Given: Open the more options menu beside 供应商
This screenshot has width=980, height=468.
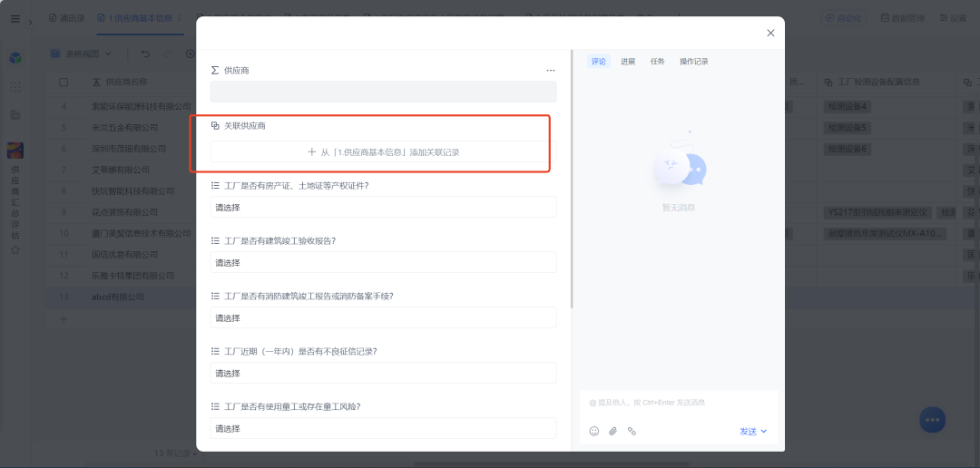Looking at the screenshot, I should pyautogui.click(x=550, y=71).
